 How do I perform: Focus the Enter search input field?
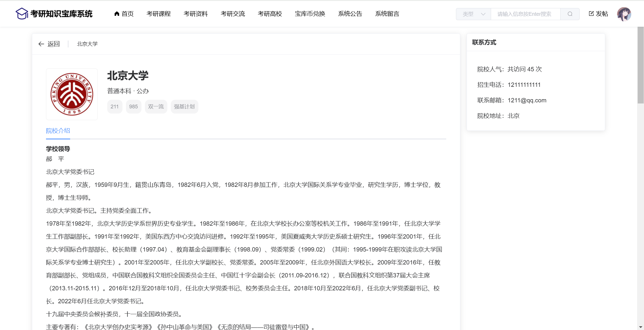525,14
